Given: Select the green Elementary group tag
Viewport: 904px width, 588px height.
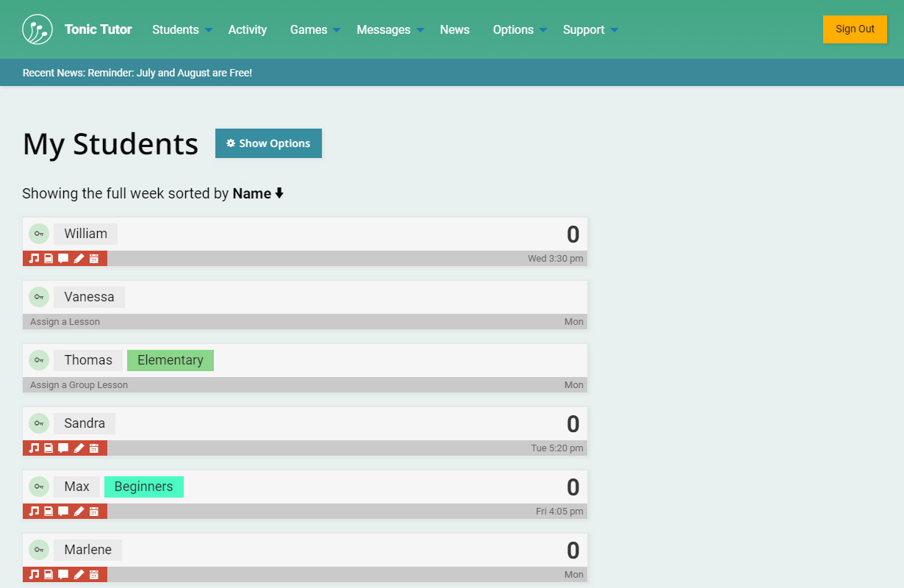Looking at the screenshot, I should coord(171,360).
